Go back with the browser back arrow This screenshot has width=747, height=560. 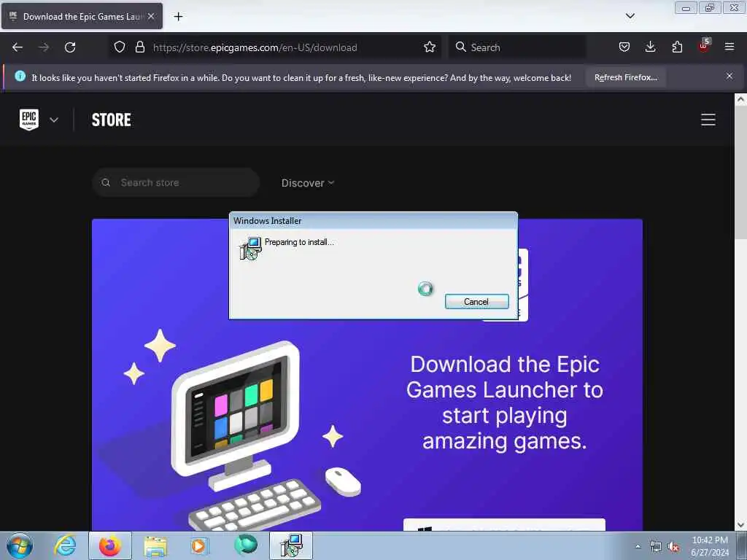(18, 47)
